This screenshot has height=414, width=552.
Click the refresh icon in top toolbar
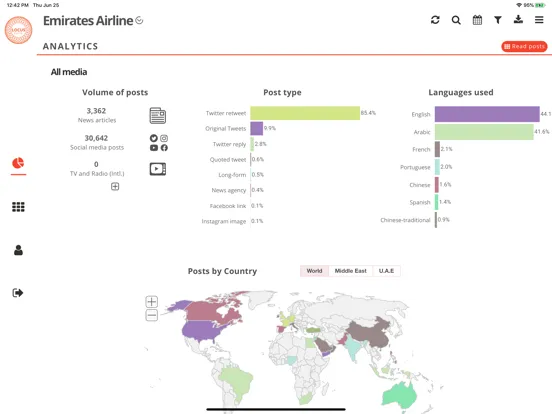435,20
